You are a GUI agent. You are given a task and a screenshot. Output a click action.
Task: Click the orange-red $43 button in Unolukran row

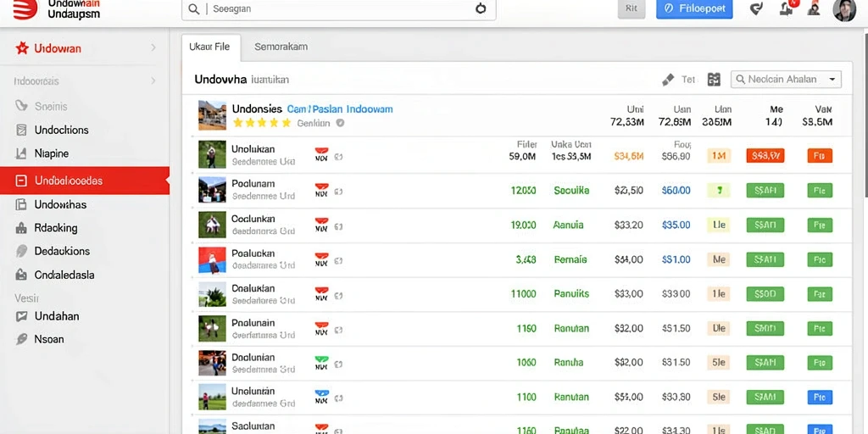pos(765,156)
